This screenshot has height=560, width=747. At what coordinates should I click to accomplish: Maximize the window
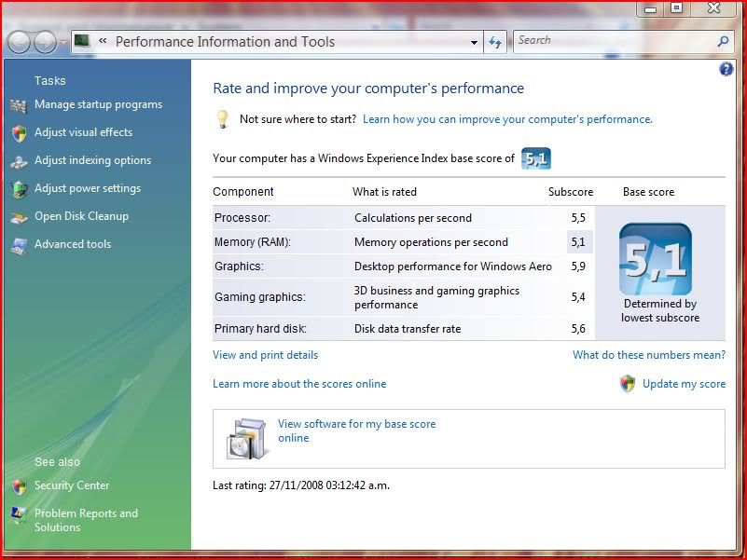click(x=676, y=7)
